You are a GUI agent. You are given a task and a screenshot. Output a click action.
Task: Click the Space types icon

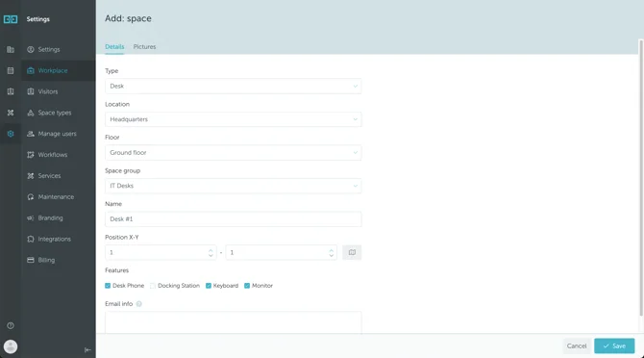(x=31, y=113)
